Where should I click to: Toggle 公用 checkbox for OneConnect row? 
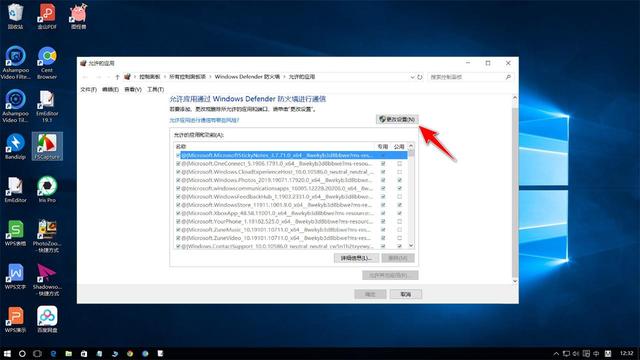(399, 163)
